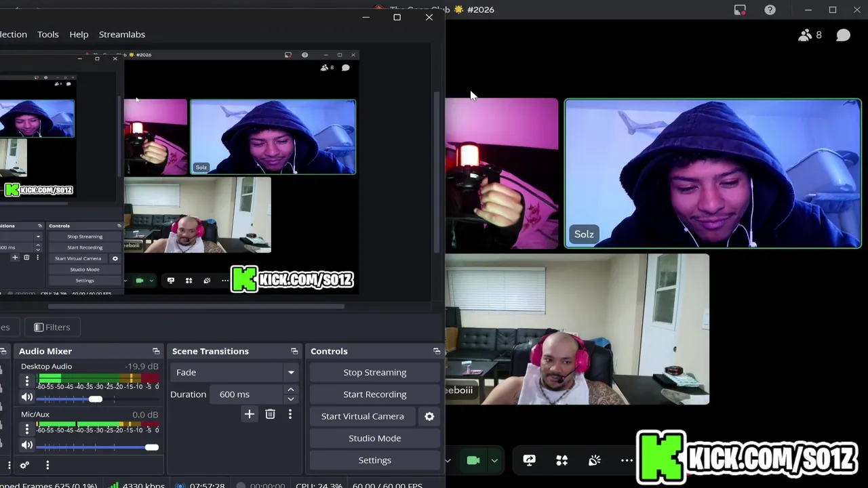Open advanced audio properties gears icon
This screenshot has height=488, width=868.
(x=24, y=465)
